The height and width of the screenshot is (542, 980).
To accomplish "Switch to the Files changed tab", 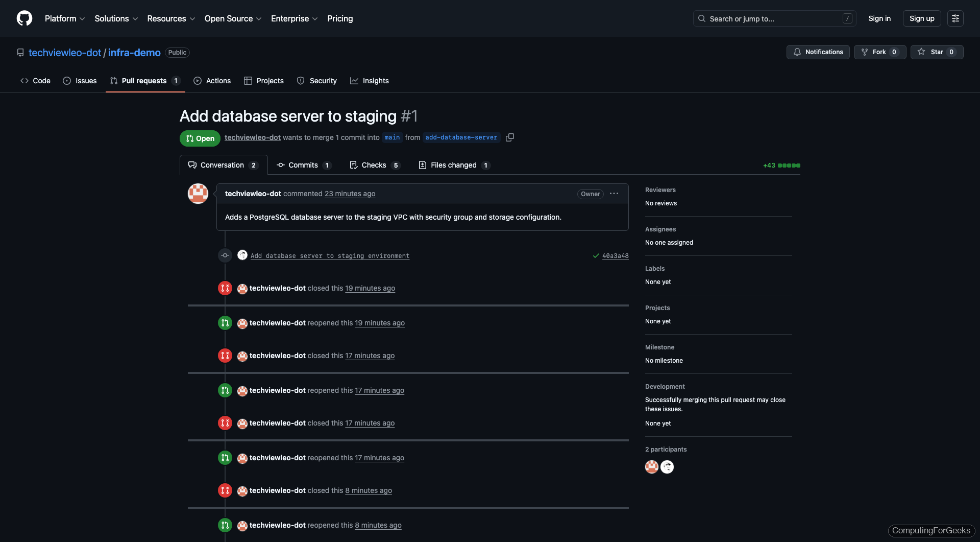I will coord(453,165).
